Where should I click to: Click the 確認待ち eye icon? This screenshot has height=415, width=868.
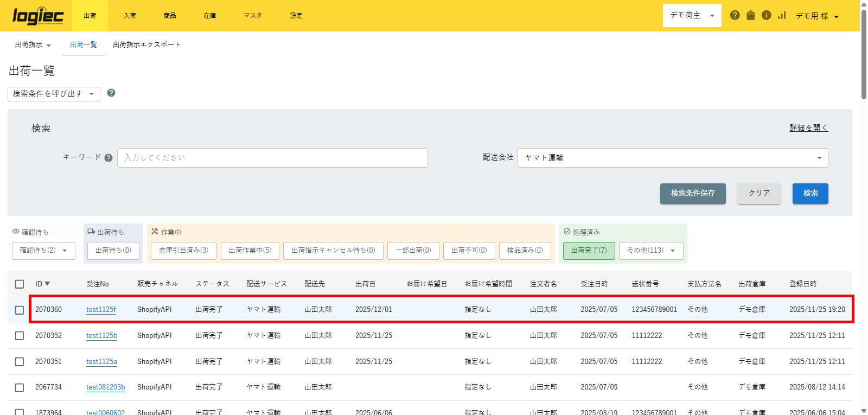(x=16, y=231)
